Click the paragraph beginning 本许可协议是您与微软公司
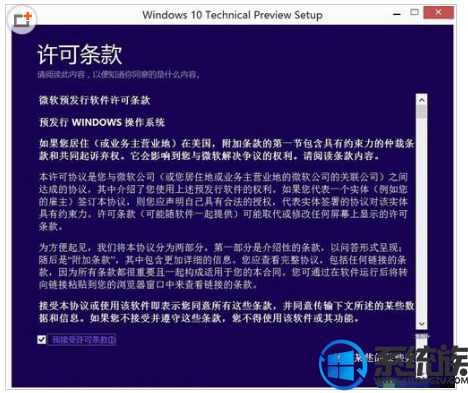The image size is (468, 393). [x=223, y=201]
